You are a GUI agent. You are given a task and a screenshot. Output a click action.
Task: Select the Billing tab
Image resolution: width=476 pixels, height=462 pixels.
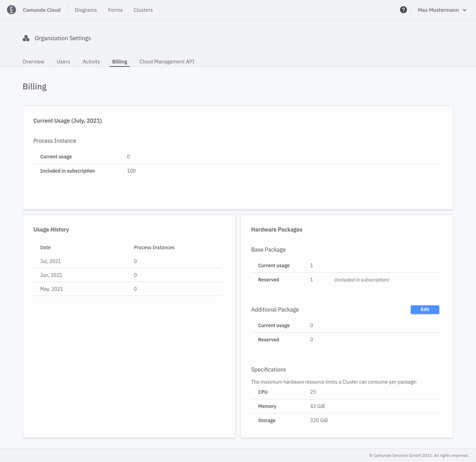click(119, 61)
